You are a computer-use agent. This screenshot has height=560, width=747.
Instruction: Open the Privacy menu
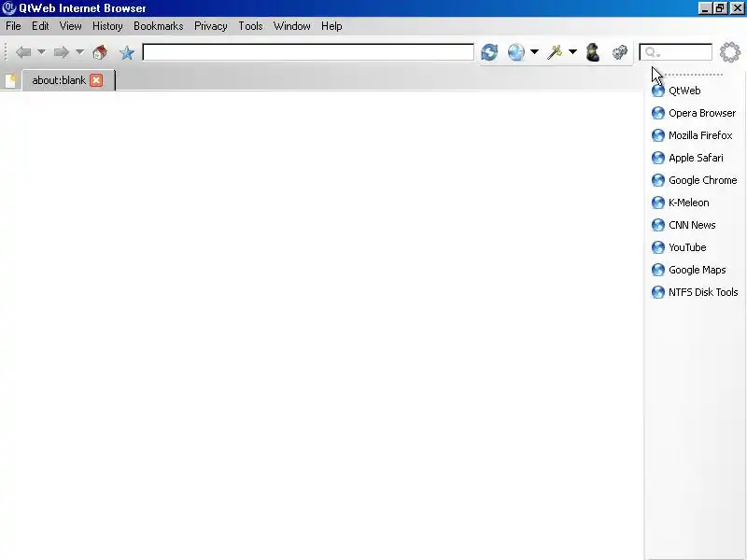point(211,26)
